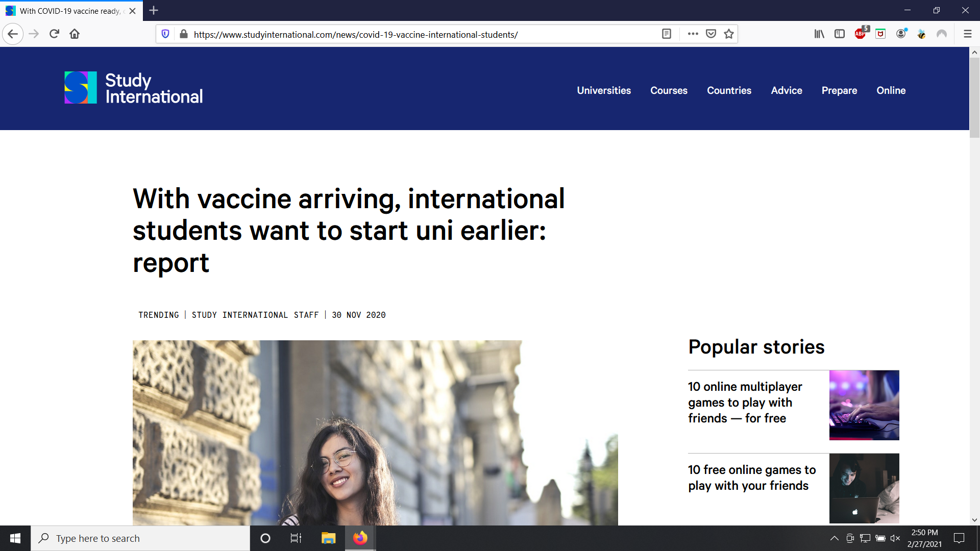980x551 pixels.
Task: Toggle muted volume icon in system tray
Action: (895, 538)
